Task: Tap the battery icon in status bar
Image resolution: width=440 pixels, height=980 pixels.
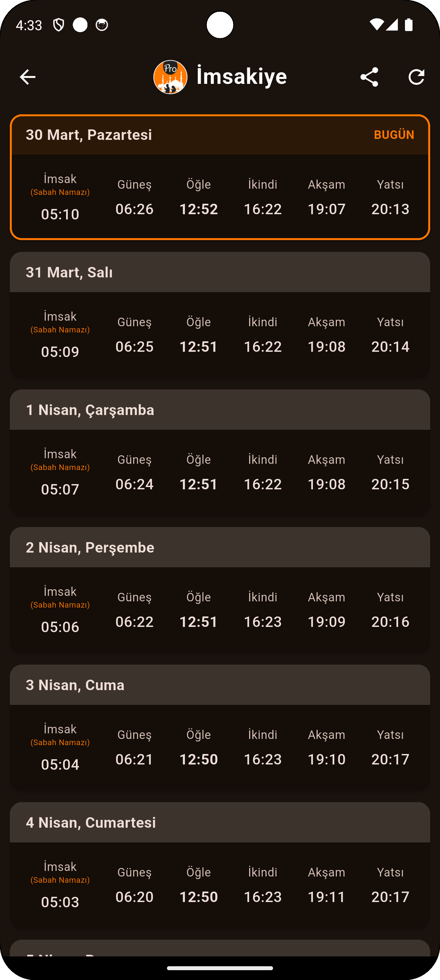Action: click(x=409, y=25)
